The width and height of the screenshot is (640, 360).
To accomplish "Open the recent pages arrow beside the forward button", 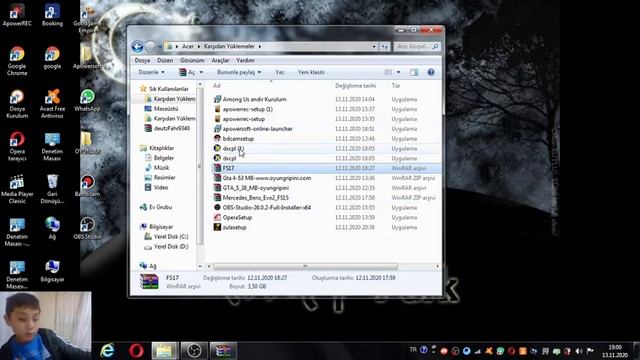I will [x=160, y=47].
